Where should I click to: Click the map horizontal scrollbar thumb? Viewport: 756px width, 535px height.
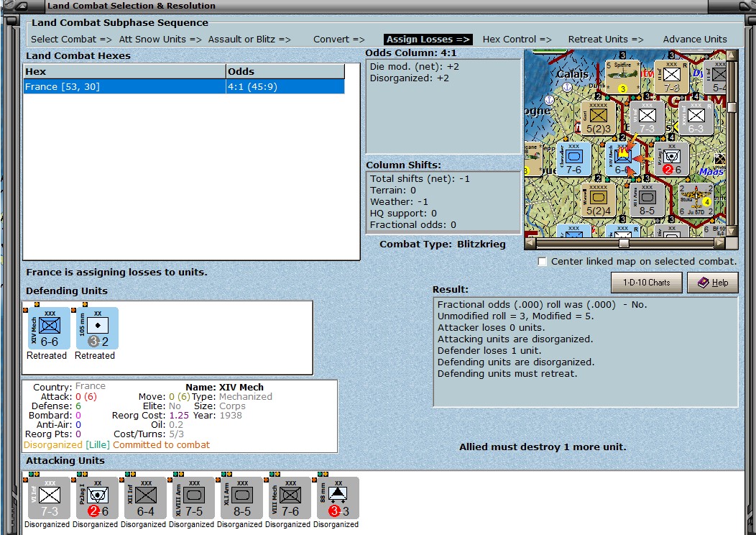[624, 243]
